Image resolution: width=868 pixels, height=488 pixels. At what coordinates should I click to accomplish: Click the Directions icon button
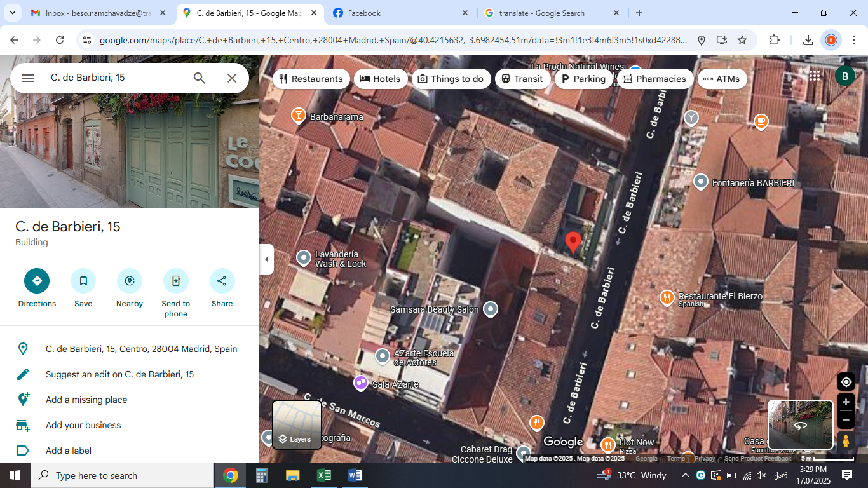tap(37, 281)
